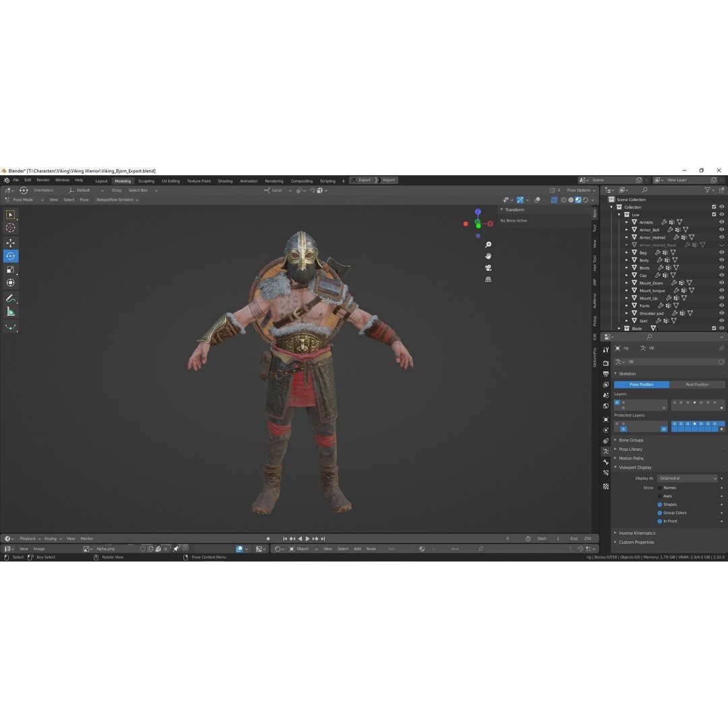Disable the In Front checkbox
Screen dimensions: 728x728
pos(660,521)
